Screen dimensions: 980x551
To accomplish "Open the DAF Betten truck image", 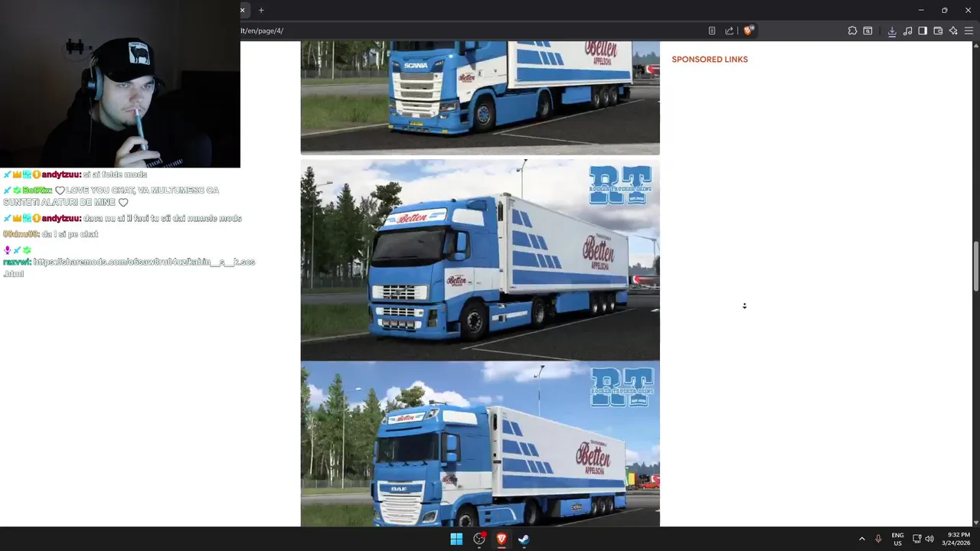I will pos(480,444).
